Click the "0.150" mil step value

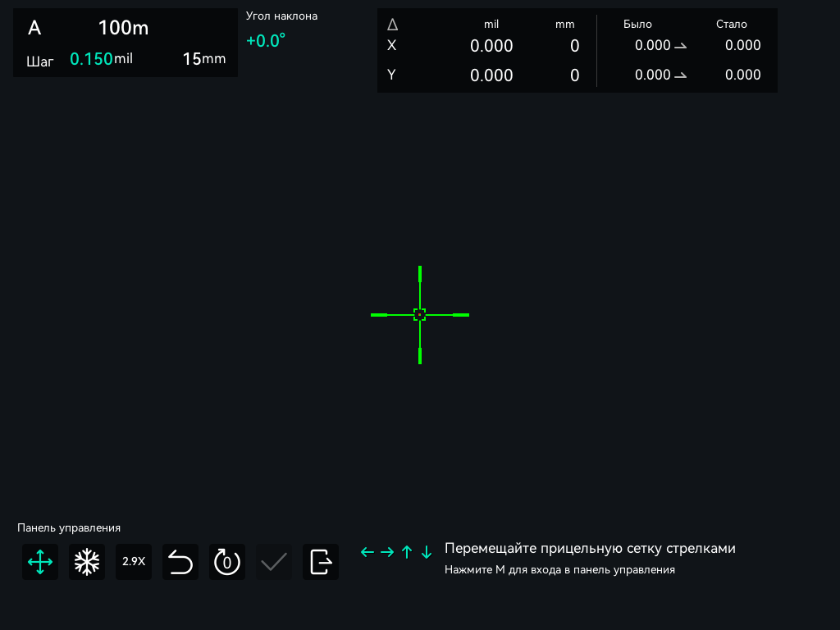[91, 59]
